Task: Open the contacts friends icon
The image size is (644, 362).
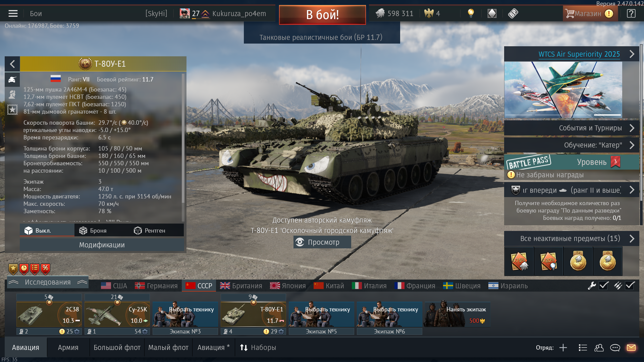Action: pyautogui.click(x=599, y=348)
